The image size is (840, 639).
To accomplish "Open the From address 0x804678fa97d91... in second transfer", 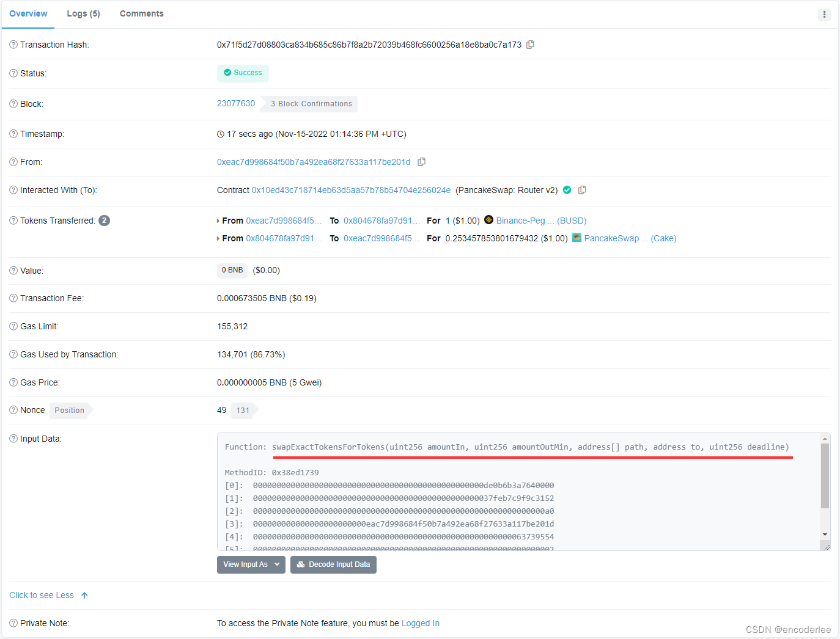I will tap(284, 238).
